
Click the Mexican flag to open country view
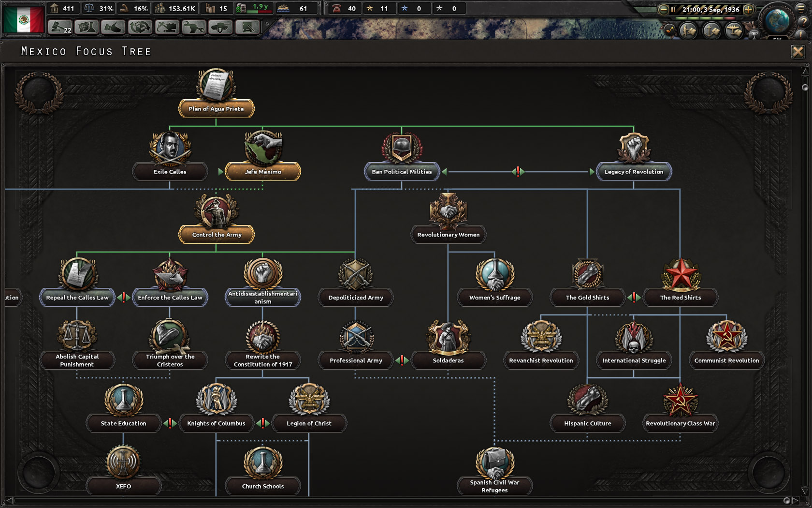pyautogui.click(x=22, y=15)
